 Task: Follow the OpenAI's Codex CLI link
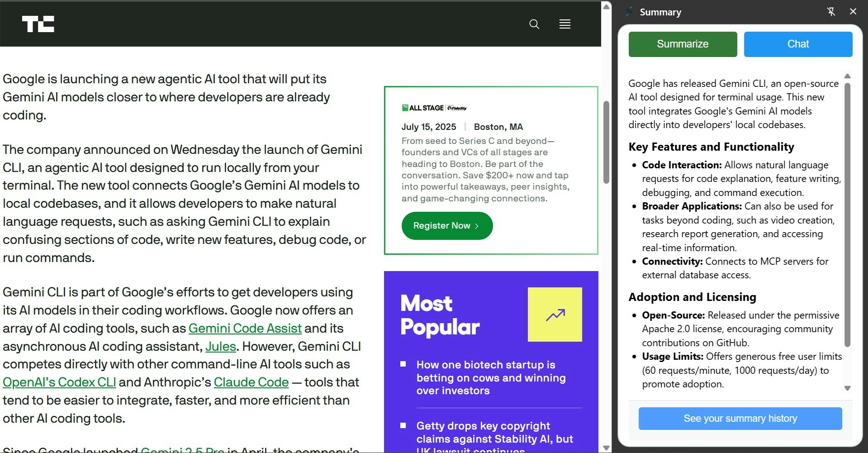[59, 382]
